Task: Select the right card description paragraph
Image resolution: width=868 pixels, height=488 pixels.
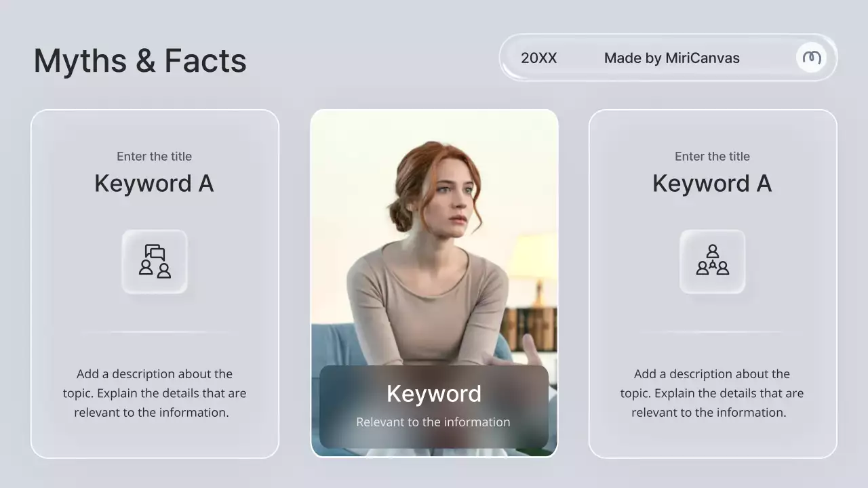Action: (712, 393)
